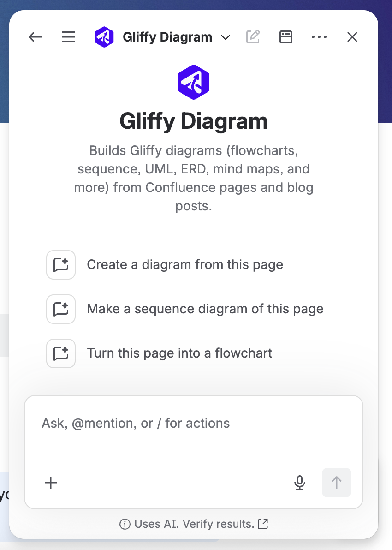Click the sparkle chat icon beside sequence diagram

coord(61,309)
